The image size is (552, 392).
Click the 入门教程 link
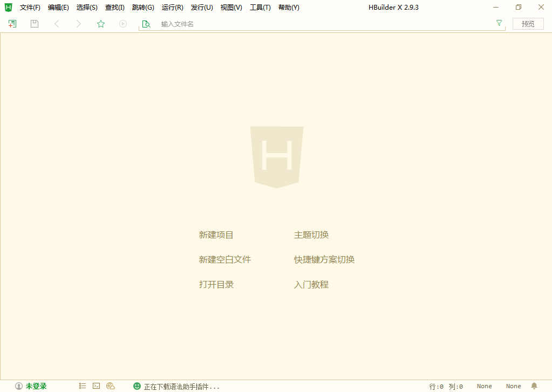click(311, 284)
